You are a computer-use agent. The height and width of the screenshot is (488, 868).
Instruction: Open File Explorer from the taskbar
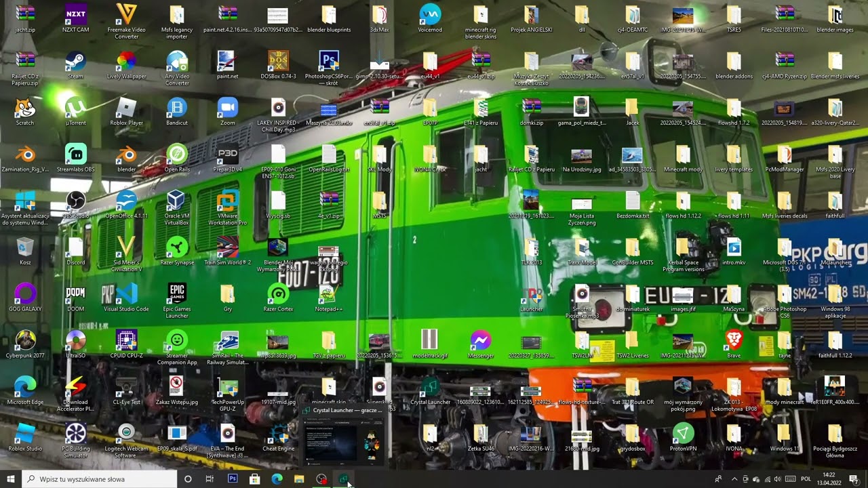coord(299,479)
